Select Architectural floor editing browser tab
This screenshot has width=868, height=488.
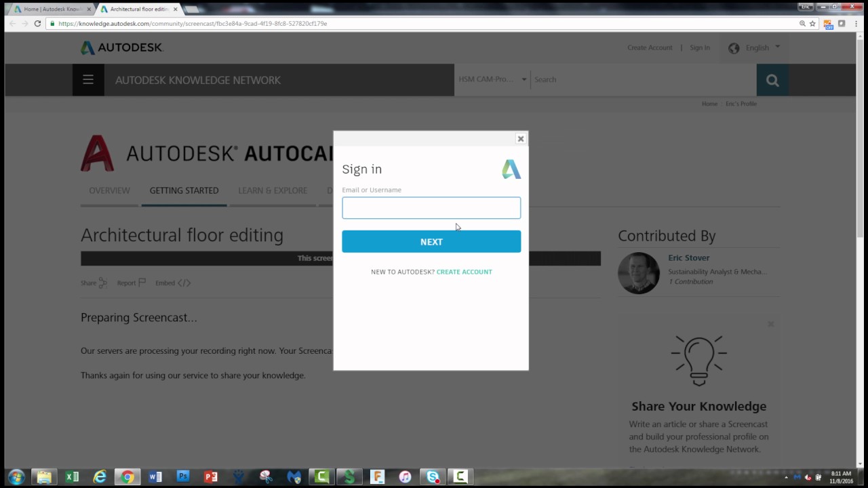tap(139, 9)
